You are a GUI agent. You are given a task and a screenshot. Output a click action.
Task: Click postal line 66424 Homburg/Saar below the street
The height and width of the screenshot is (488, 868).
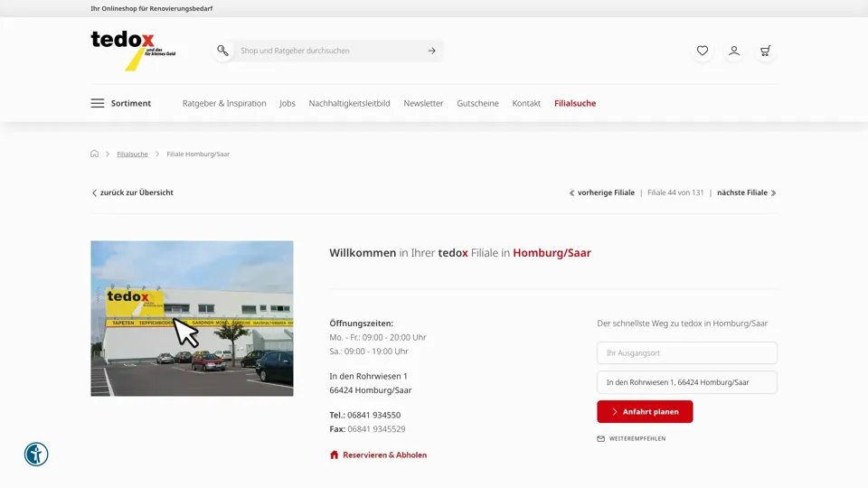(371, 390)
